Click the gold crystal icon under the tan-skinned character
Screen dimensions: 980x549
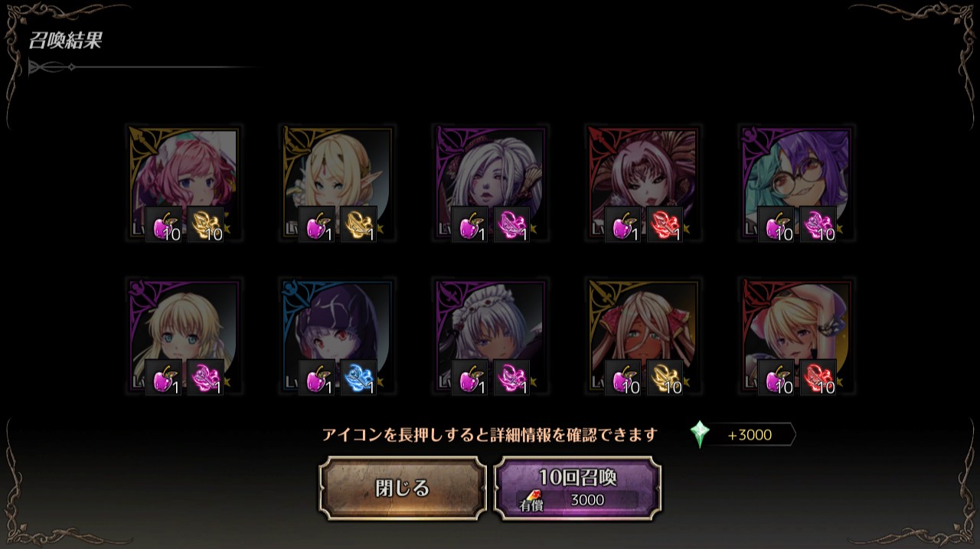pyautogui.click(x=665, y=378)
